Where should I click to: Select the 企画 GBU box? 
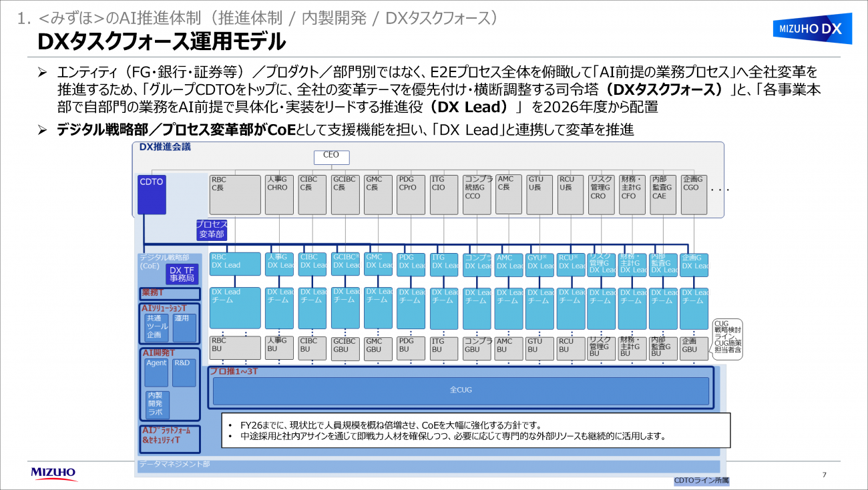coord(694,348)
